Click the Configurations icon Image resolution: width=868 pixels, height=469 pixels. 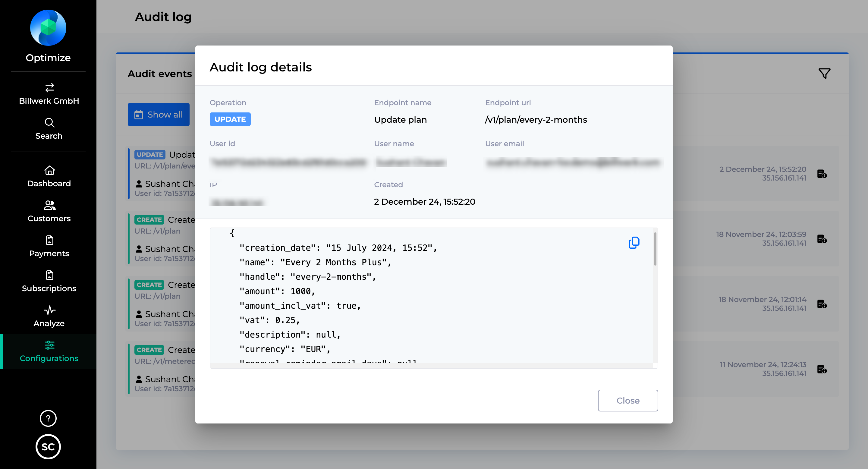pyautogui.click(x=49, y=345)
